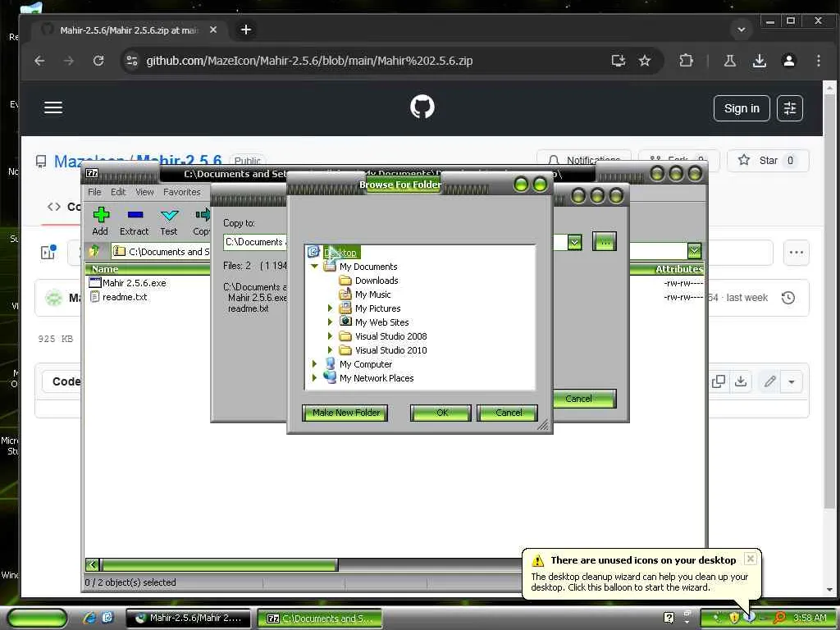Viewport: 840px width, 630px height.
Task: Click the Chrome profile avatar icon
Action: (x=788, y=61)
